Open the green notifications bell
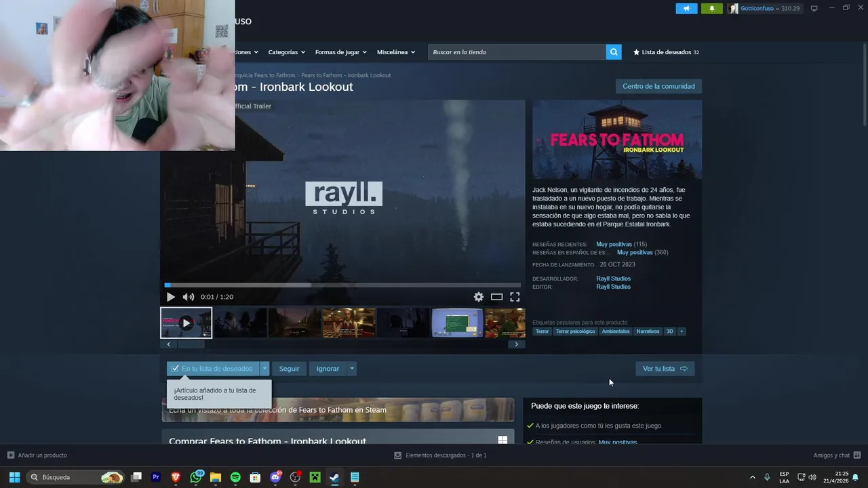The width and height of the screenshot is (868, 488). [712, 9]
